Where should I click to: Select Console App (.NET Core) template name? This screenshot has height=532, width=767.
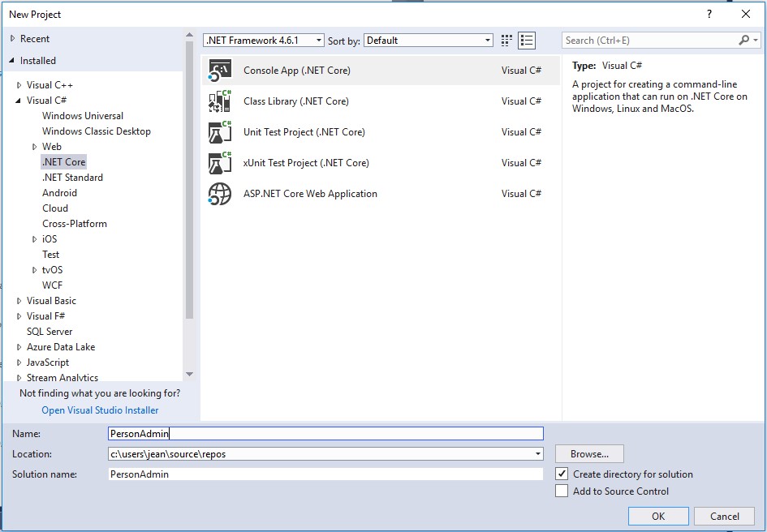click(x=297, y=71)
